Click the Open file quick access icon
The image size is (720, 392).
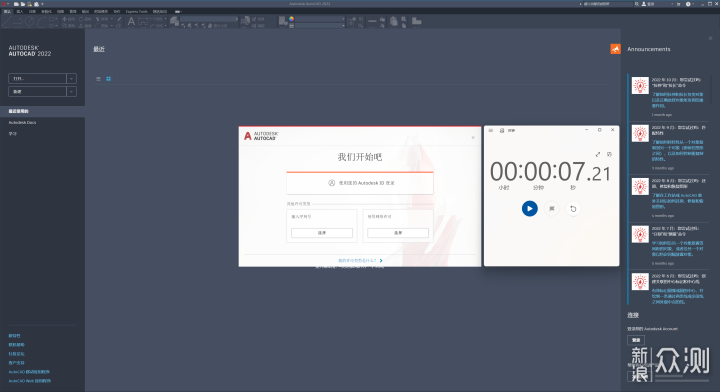[x=22, y=4]
